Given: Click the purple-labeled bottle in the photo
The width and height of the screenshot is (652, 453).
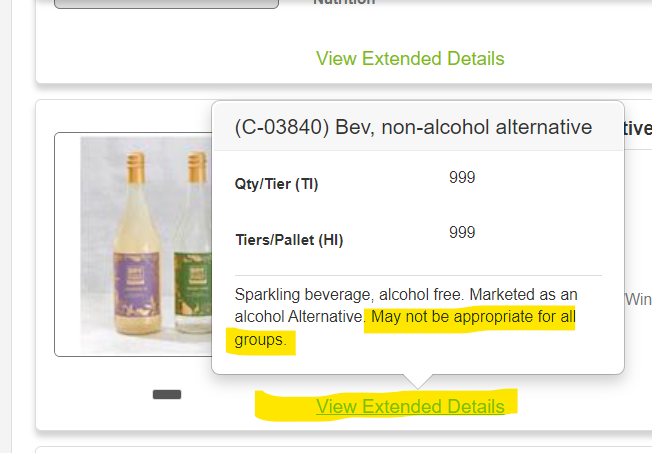Looking at the screenshot, I should click(x=135, y=260).
